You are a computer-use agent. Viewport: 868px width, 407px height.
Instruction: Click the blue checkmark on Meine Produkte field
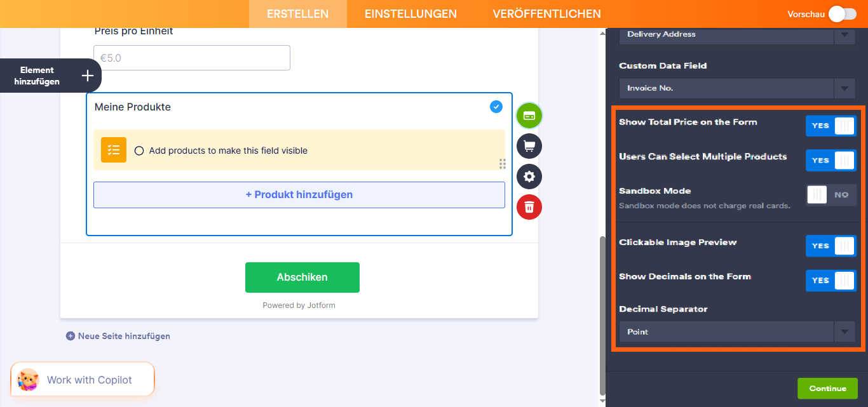[x=496, y=106]
